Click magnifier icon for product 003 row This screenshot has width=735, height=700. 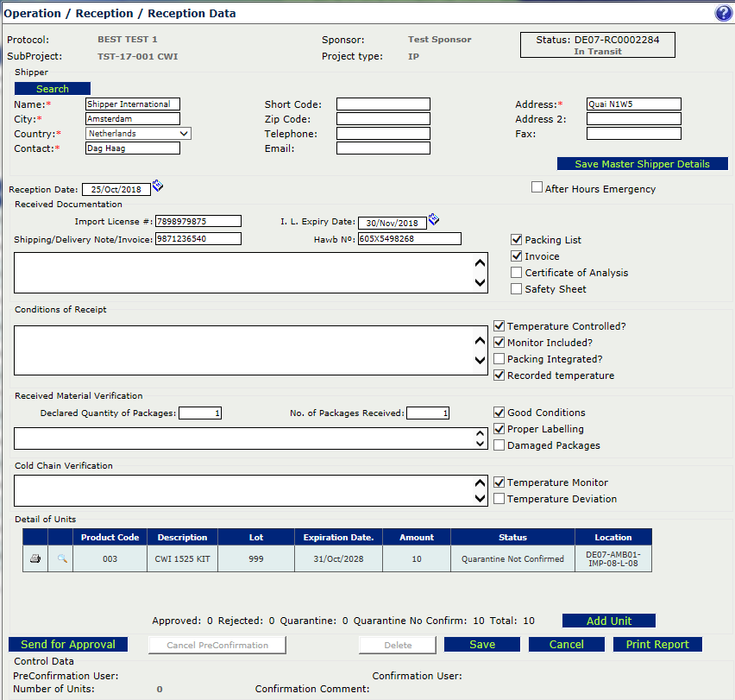pos(62,558)
